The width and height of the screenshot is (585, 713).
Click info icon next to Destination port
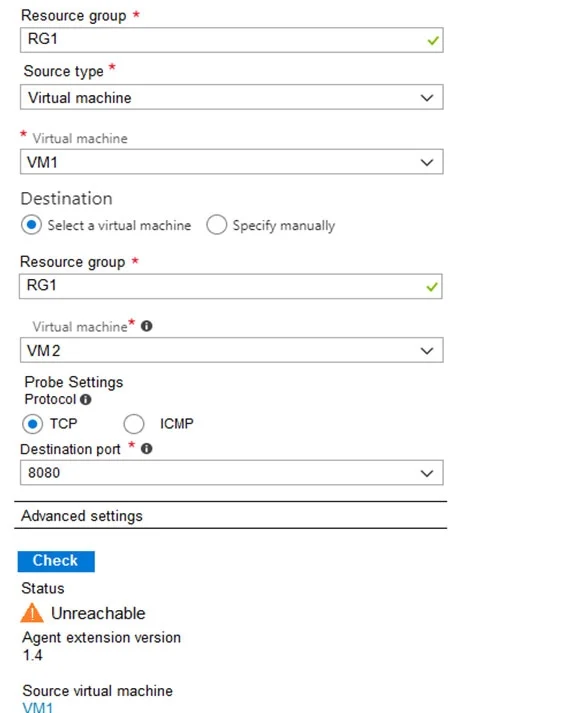[x=146, y=449]
